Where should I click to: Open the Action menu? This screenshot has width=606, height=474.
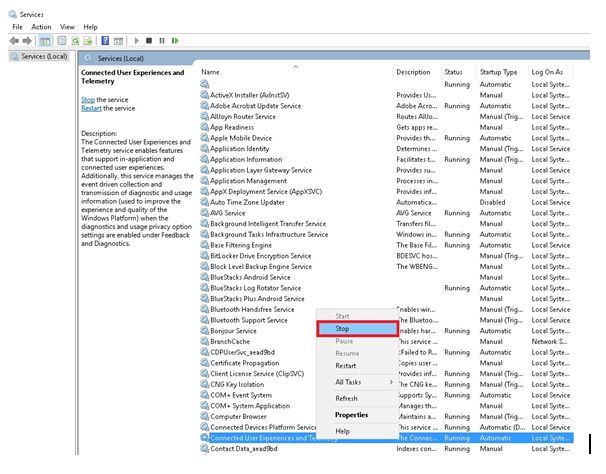tap(41, 26)
